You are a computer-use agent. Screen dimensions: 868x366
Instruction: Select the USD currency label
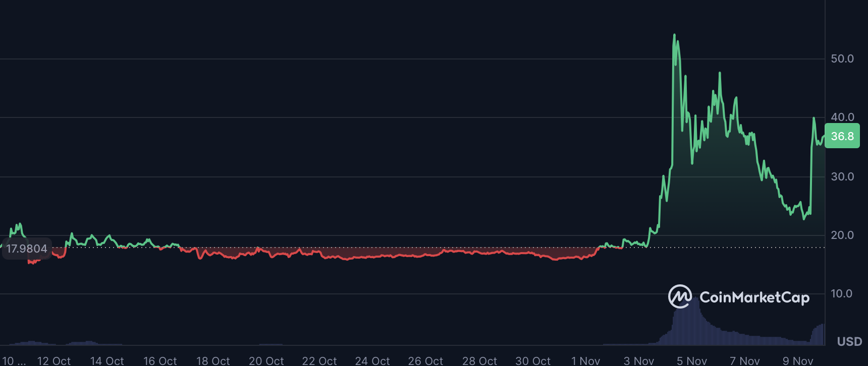tap(849, 342)
